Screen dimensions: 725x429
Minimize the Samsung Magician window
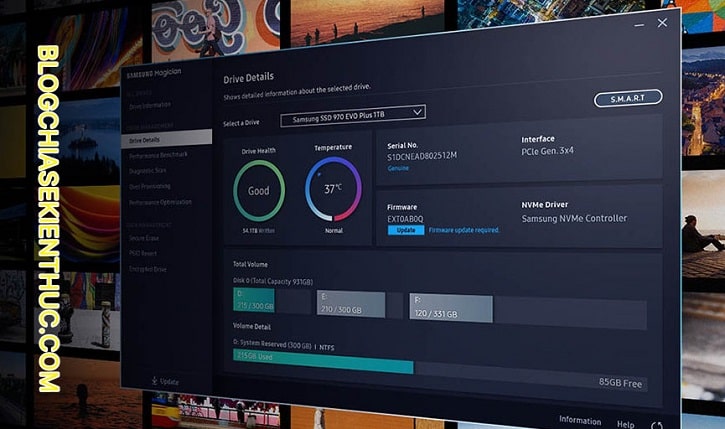639,25
